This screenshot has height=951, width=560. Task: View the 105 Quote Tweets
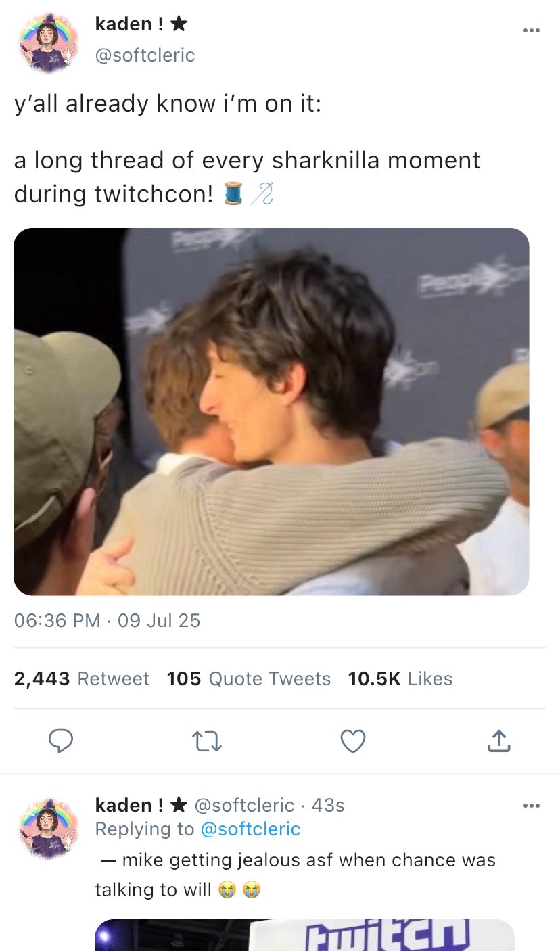[249, 678]
